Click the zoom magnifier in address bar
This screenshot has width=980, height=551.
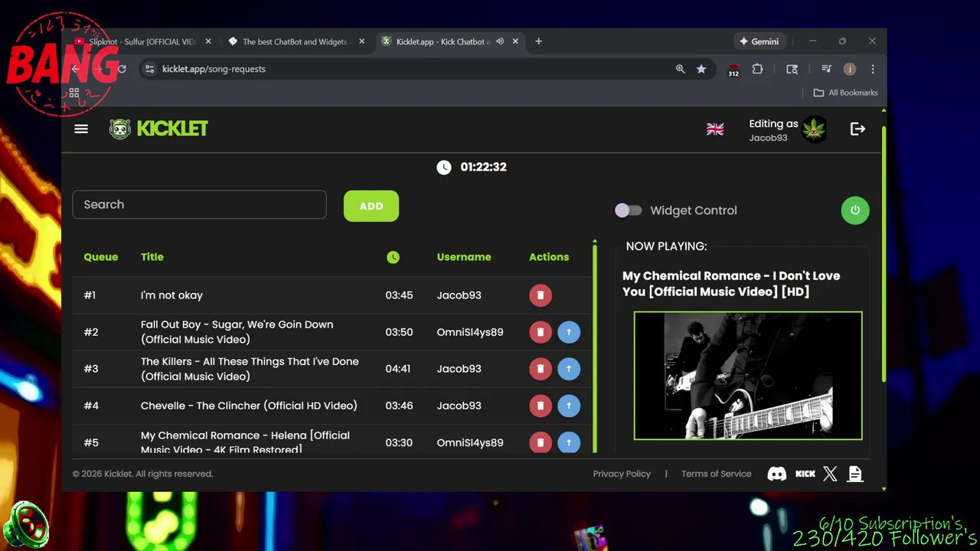coord(680,69)
